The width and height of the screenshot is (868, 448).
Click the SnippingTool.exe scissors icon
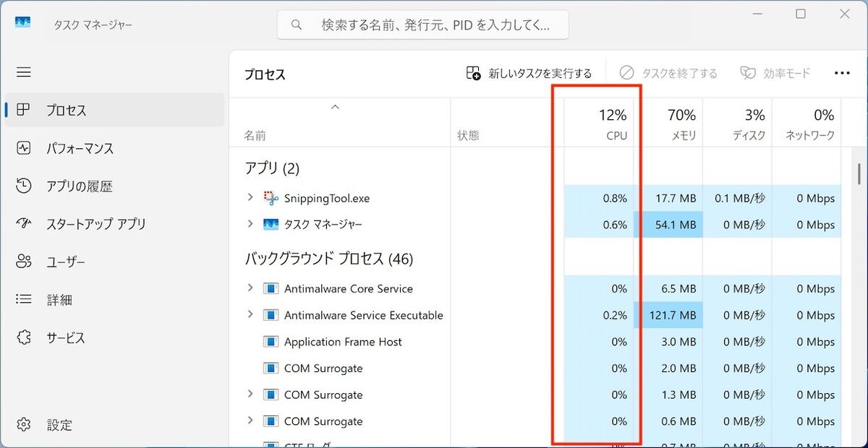tap(271, 198)
